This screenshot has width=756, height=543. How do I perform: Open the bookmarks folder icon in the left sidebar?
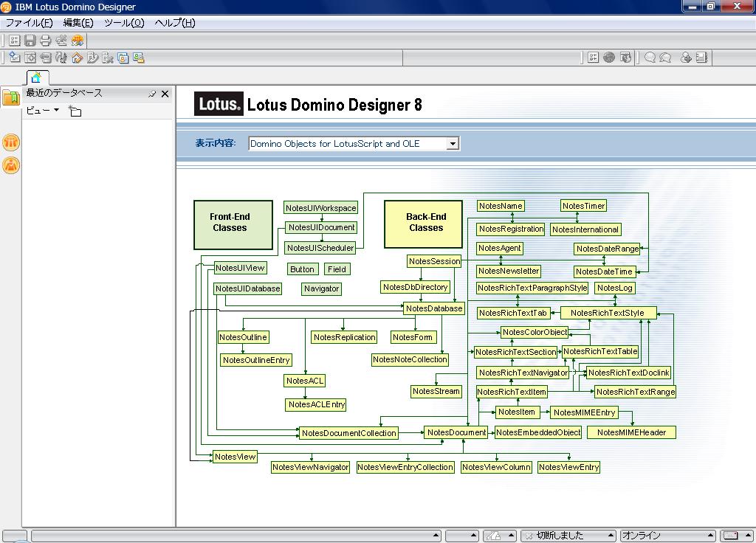10,97
